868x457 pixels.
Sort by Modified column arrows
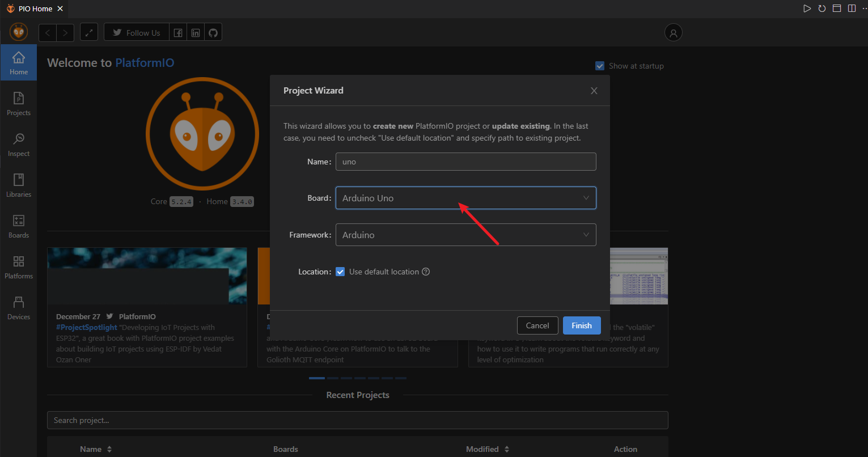(x=507, y=449)
